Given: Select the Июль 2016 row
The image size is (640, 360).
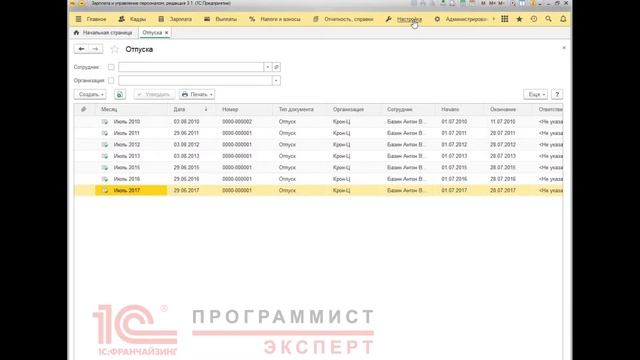Looking at the screenshot, I should pos(318,179).
